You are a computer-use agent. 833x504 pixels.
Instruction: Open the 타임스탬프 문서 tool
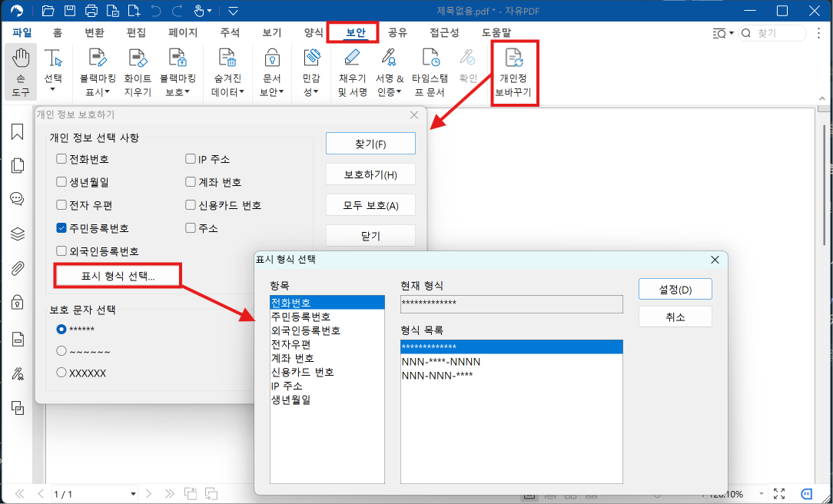tap(430, 72)
